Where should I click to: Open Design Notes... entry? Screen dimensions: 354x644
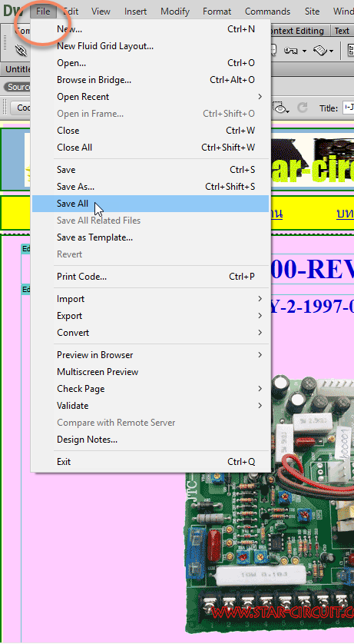pos(151,440)
